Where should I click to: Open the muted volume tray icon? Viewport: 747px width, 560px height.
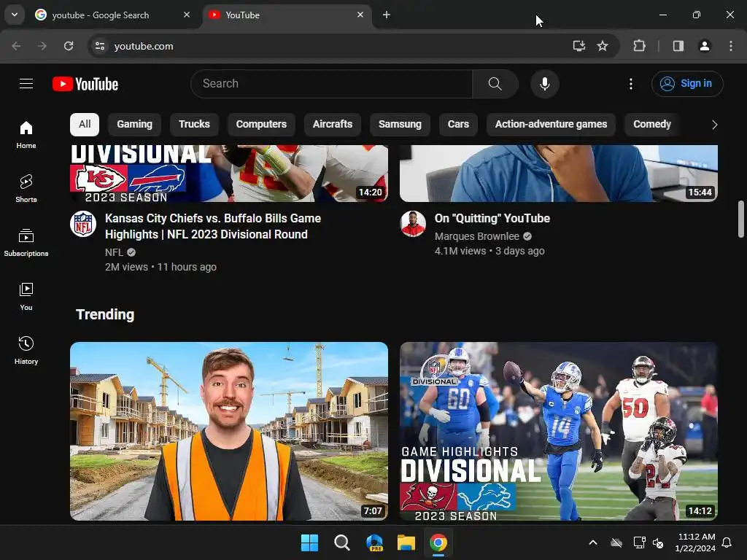(x=658, y=542)
